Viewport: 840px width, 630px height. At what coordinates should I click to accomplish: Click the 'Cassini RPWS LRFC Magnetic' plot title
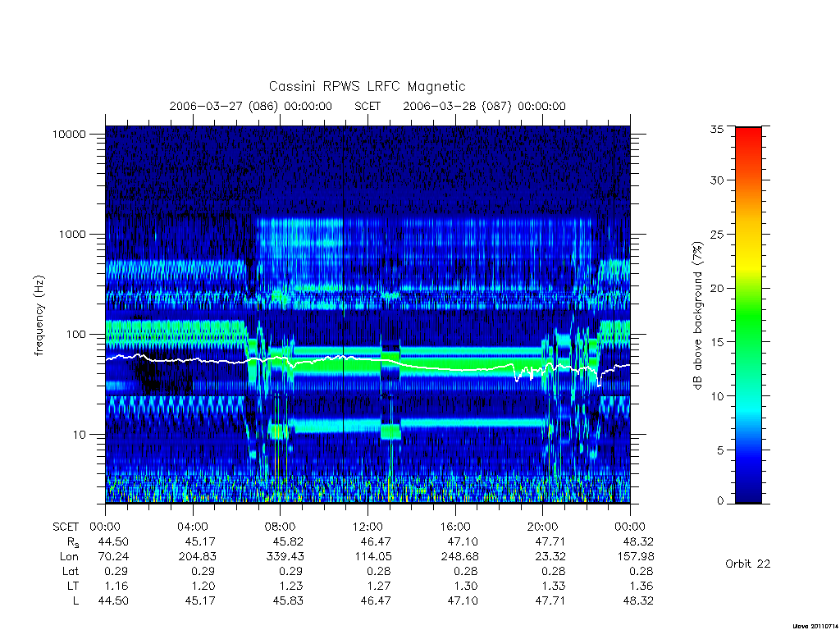click(367, 86)
